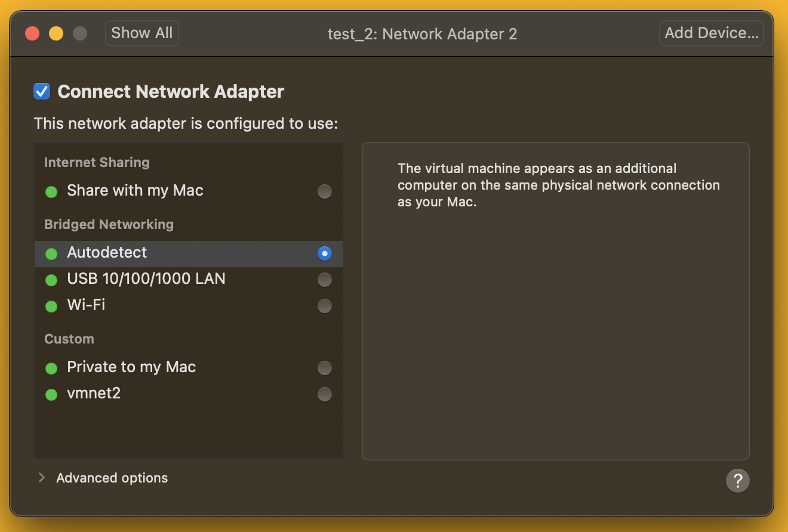
Task: Click the green status dot beside vmnet2
Action: [x=51, y=394]
